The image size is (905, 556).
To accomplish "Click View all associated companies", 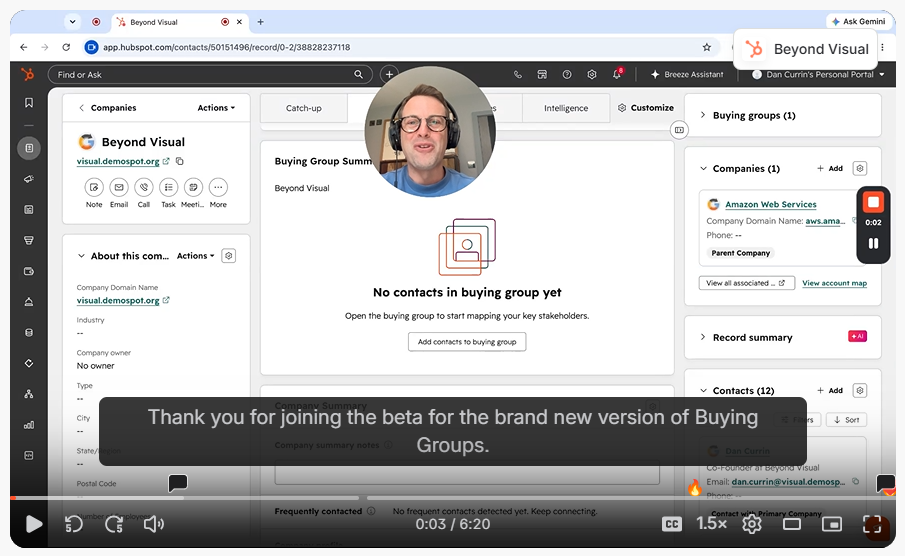I will point(746,283).
